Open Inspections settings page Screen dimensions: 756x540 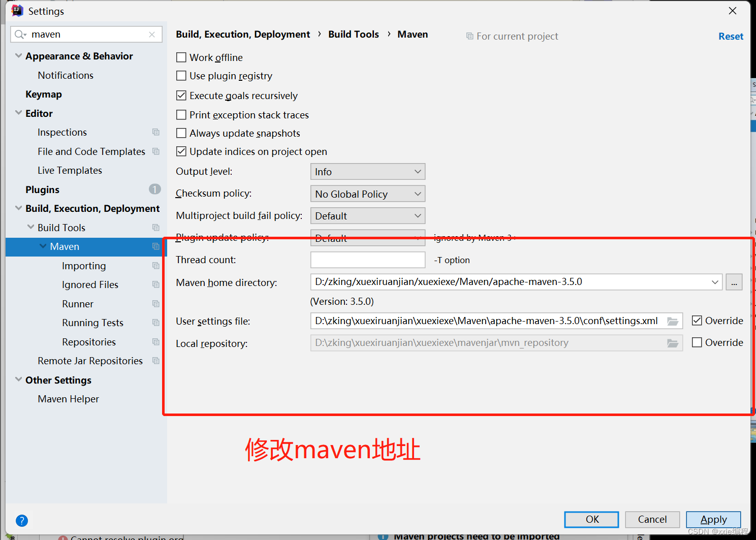coord(62,132)
